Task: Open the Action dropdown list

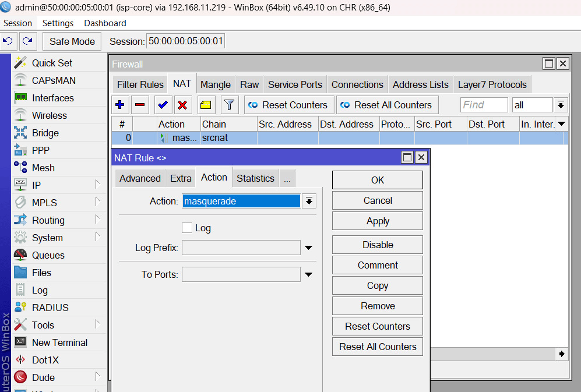Action: 309,201
